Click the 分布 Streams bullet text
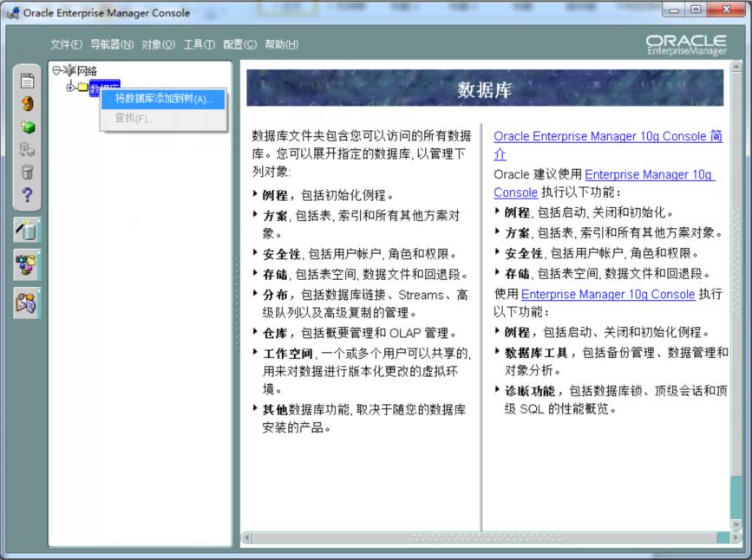752x560 pixels. pyautogui.click(x=365, y=303)
